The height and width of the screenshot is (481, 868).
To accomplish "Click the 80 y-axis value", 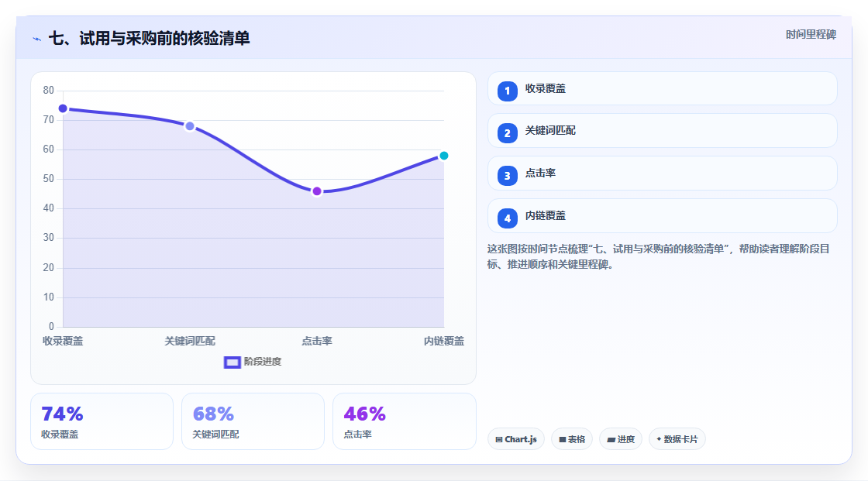I will coord(49,90).
